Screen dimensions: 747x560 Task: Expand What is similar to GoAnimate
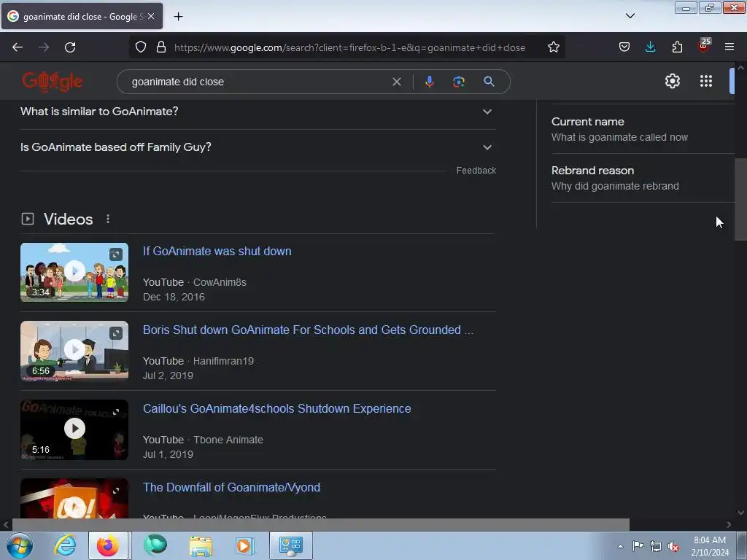[258, 112]
